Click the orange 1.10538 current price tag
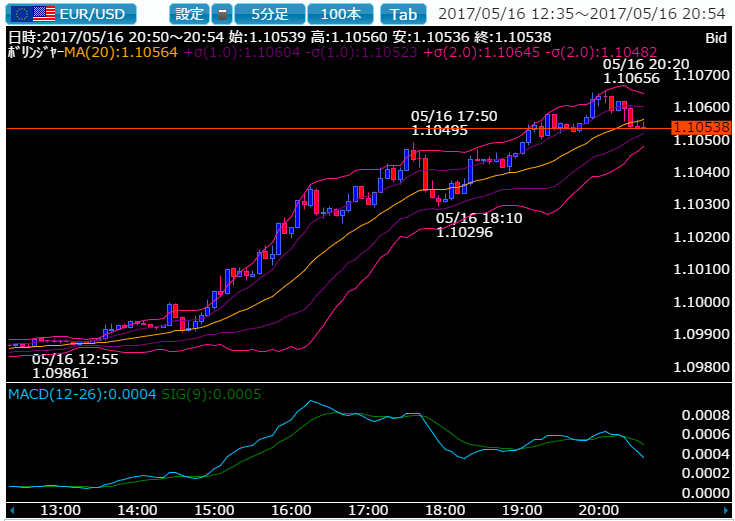735x521 pixels. tap(701, 127)
